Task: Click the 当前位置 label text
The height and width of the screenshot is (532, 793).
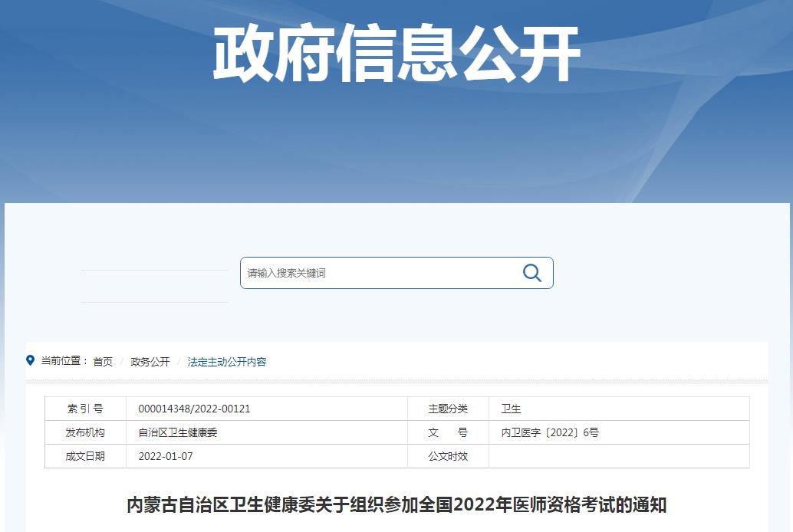Action: click(x=63, y=361)
